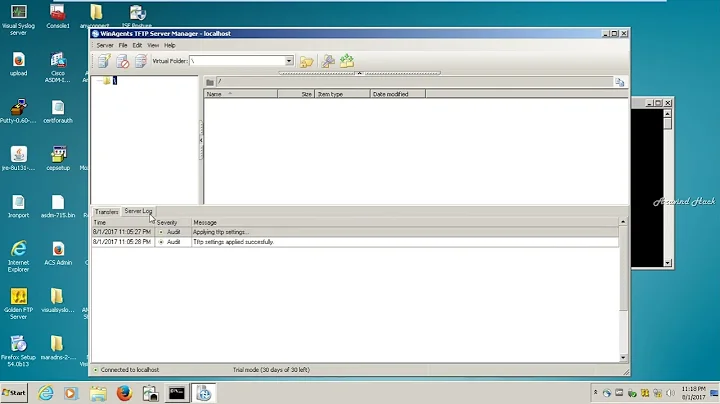
Task: Select the 'Applying tftp settings...' log message
Action: (221, 232)
